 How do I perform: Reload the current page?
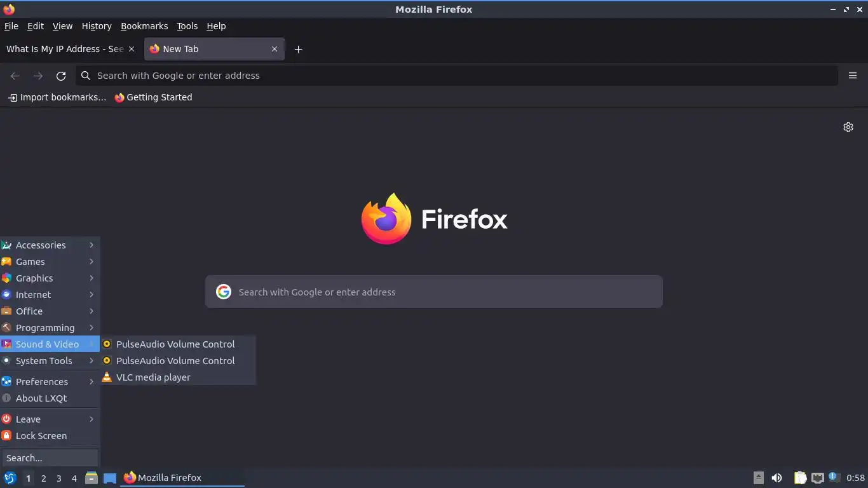click(61, 76)
